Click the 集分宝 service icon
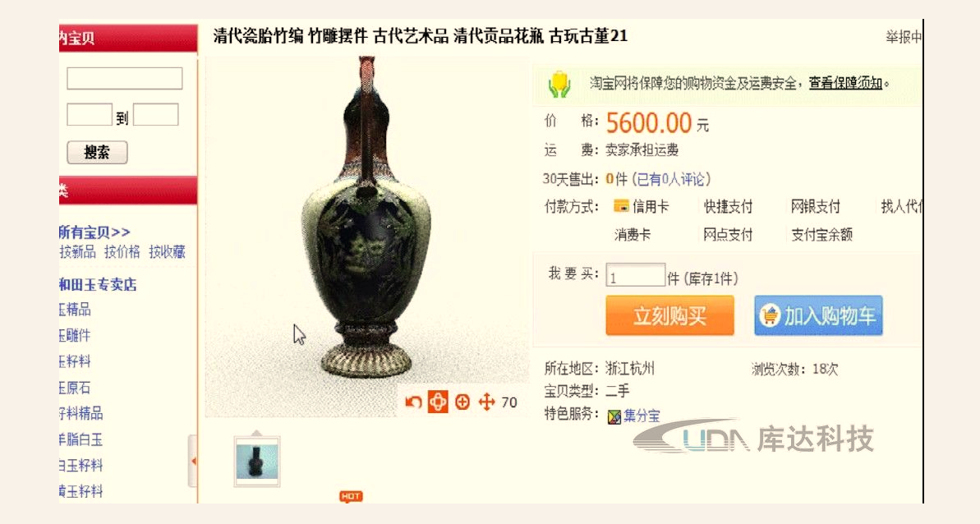 pyautogui.click(x=614, y=416)
